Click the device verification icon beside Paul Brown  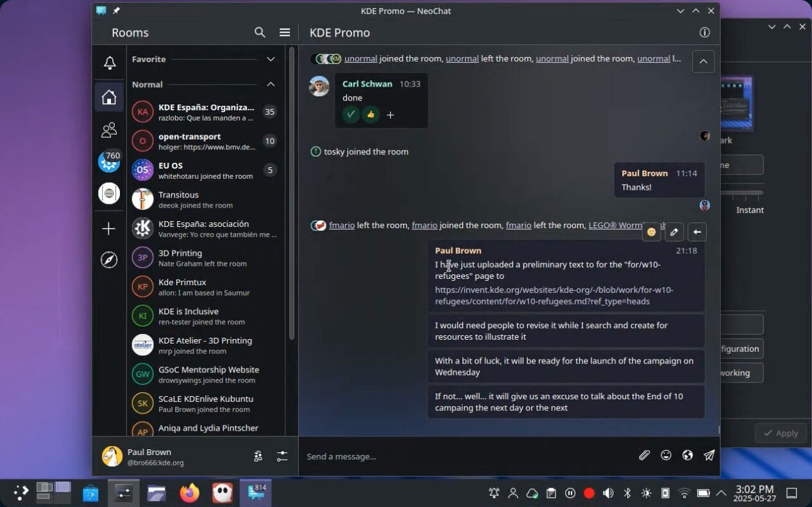tap(258, 456)
